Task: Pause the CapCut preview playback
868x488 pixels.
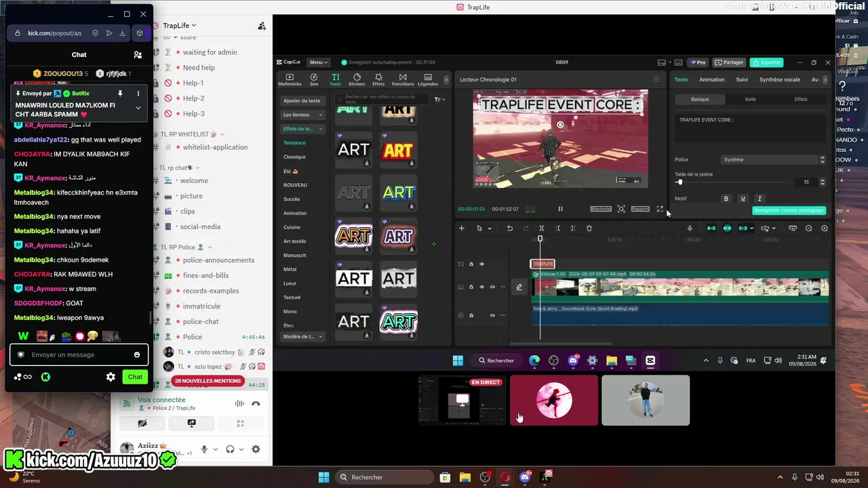Action: point(560,209)
